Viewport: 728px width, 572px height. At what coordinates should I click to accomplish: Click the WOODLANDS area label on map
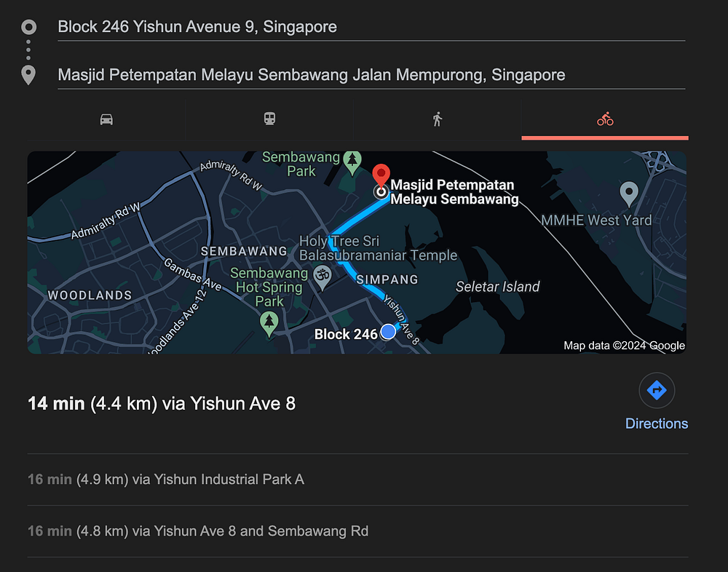(x=90, y=295)
